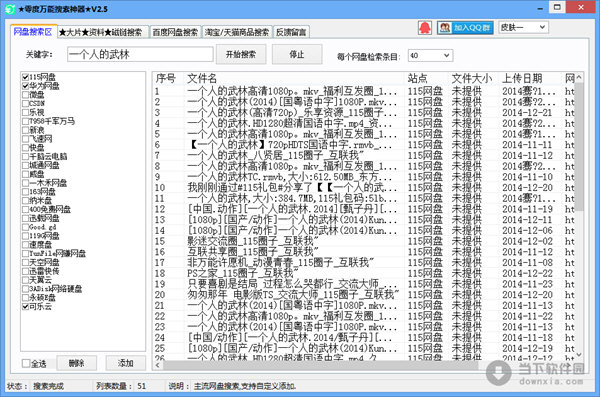Tick the 城通网盘 checkbox
The width and height of the screenshot is (600, 397).
25,165
